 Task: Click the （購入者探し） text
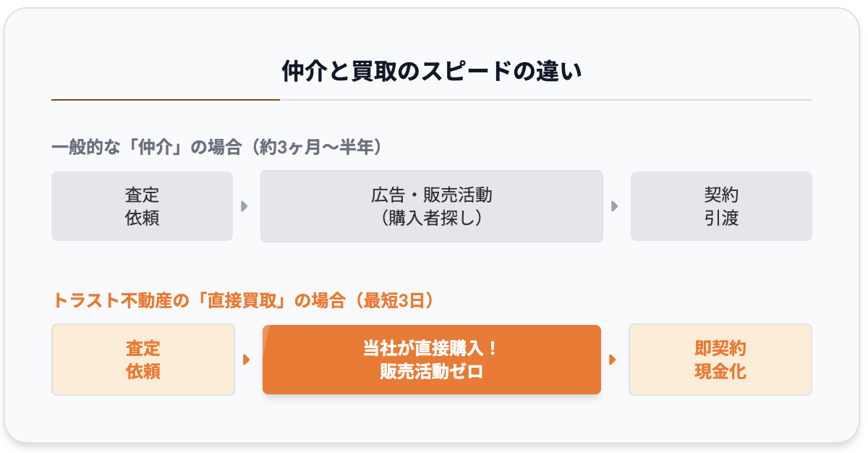click(431, 217)
